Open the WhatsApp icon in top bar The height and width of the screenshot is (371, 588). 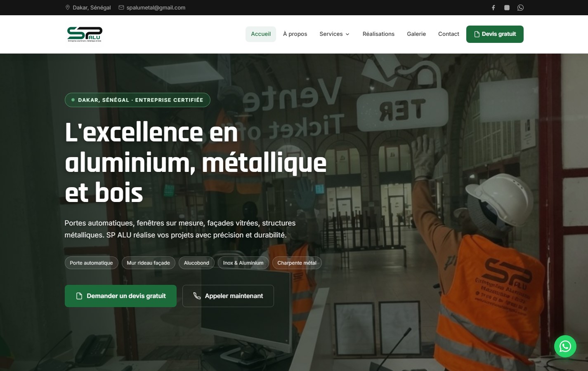coord(520,7)
